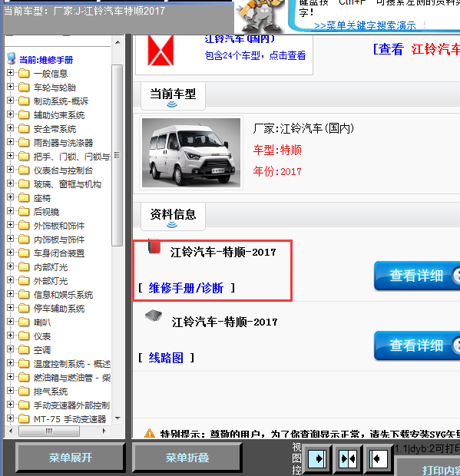Click tree horizontal scroll-right arrow
460x476 pixels.
pyautogui.click(x=104, y=431)
